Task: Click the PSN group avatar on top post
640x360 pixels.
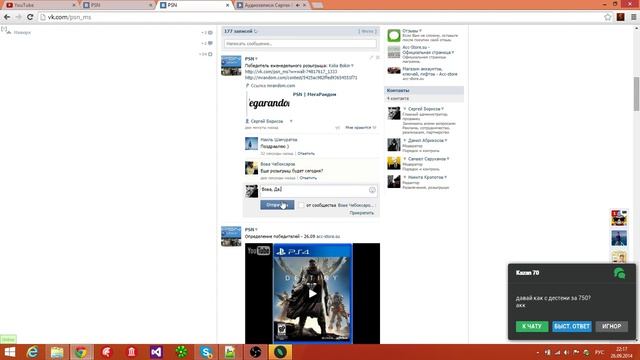Action: coord(231,66)
